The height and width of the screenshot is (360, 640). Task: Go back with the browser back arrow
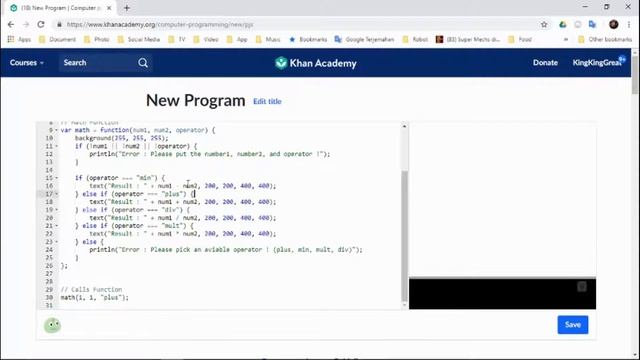11,24
